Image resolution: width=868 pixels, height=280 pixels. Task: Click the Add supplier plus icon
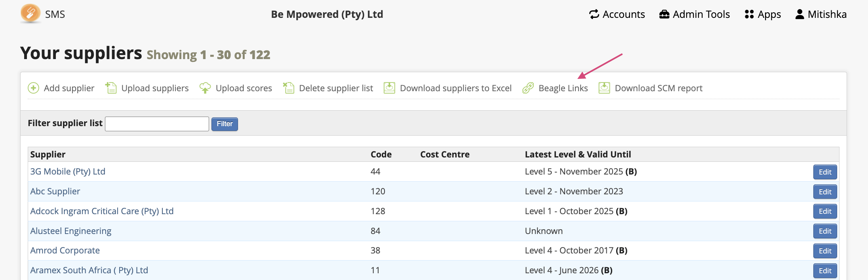pyautogui.click(x=33, y=88)
